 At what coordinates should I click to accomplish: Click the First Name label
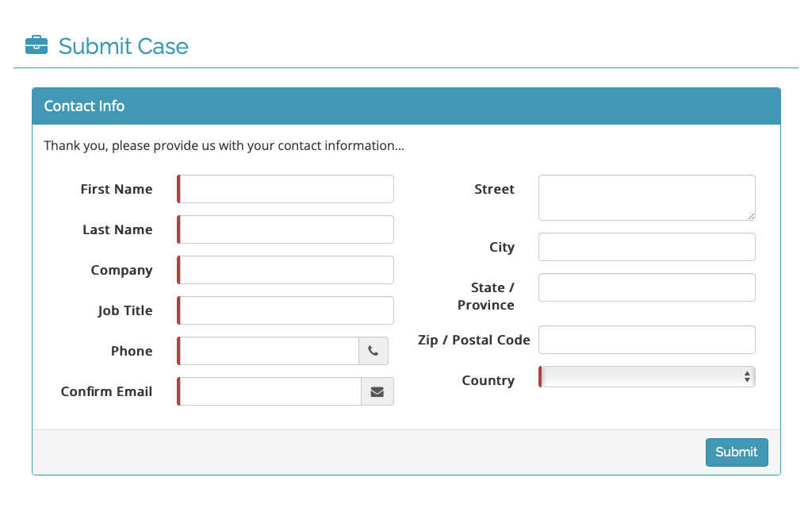pos(117,189)
